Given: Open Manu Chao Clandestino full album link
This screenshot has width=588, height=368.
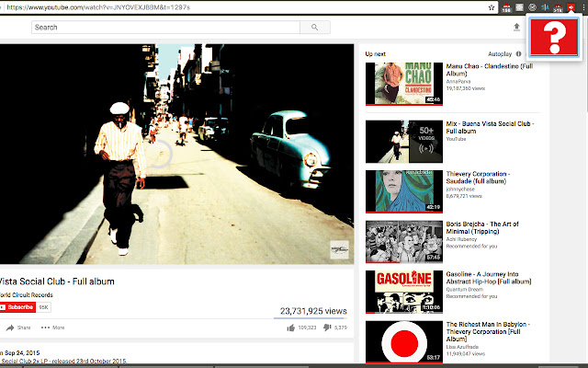Looking at the screenshot, I should [489, 70].
